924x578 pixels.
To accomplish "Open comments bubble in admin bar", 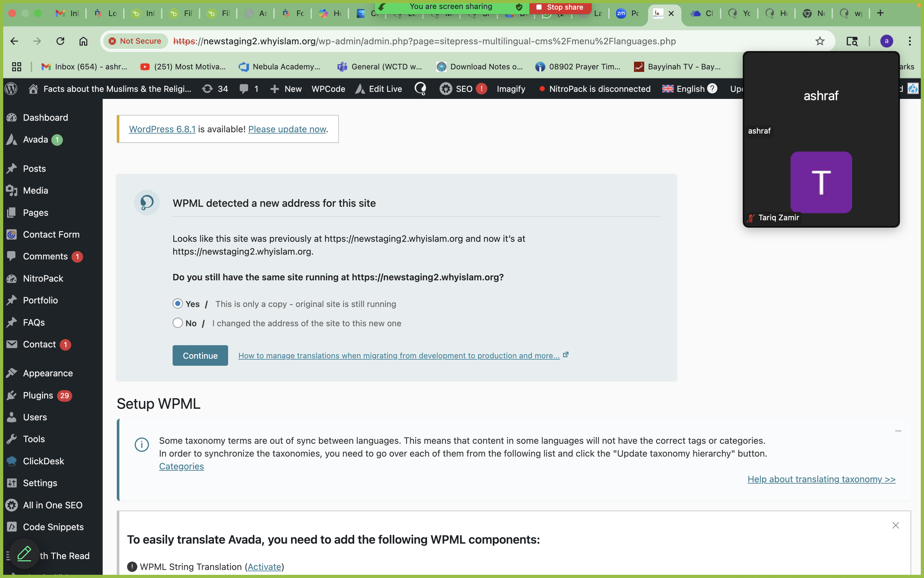I will pos(249,89).
